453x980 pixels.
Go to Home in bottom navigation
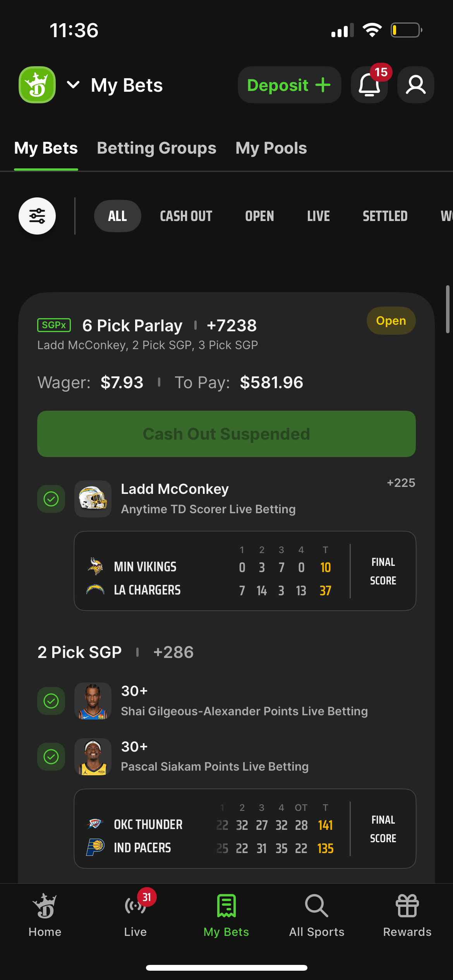[x=45, y=915]
